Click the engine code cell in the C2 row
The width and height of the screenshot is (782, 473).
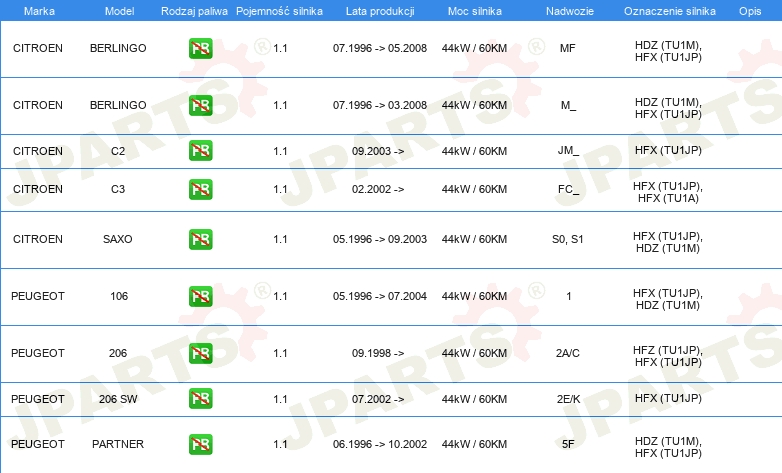(668, 150)
